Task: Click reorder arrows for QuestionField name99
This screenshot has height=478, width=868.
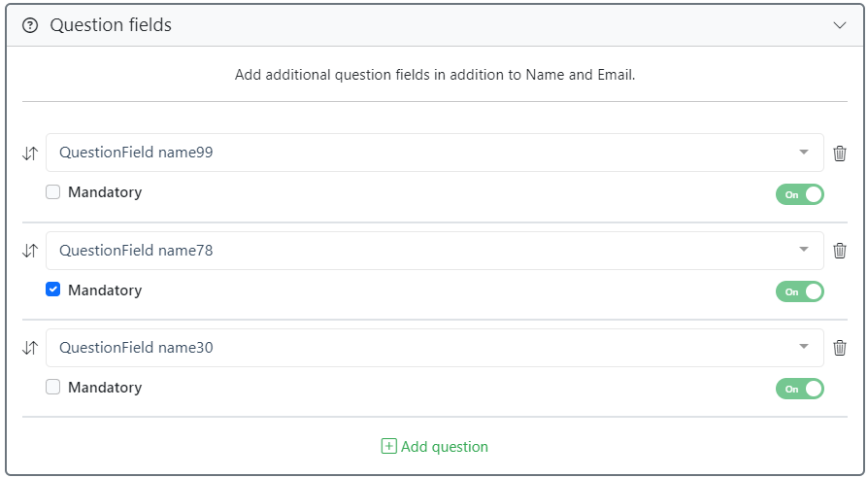Action: click(30, 154)
